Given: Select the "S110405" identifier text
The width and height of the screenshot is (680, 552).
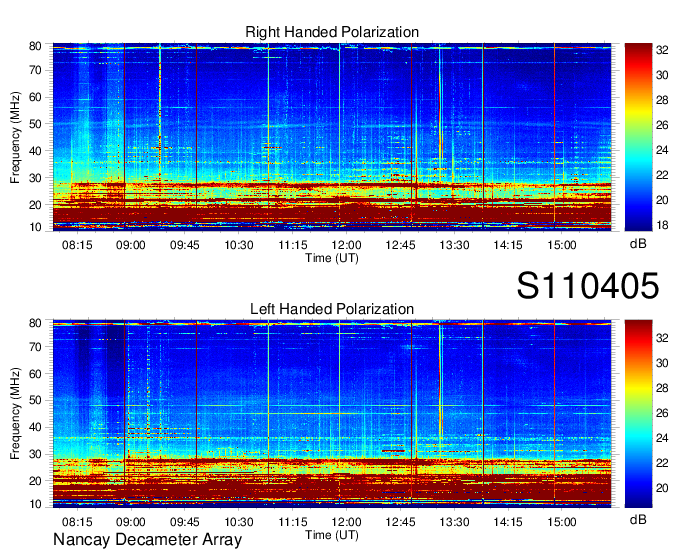Looking at the screenshot, I should tap(588, 286).
